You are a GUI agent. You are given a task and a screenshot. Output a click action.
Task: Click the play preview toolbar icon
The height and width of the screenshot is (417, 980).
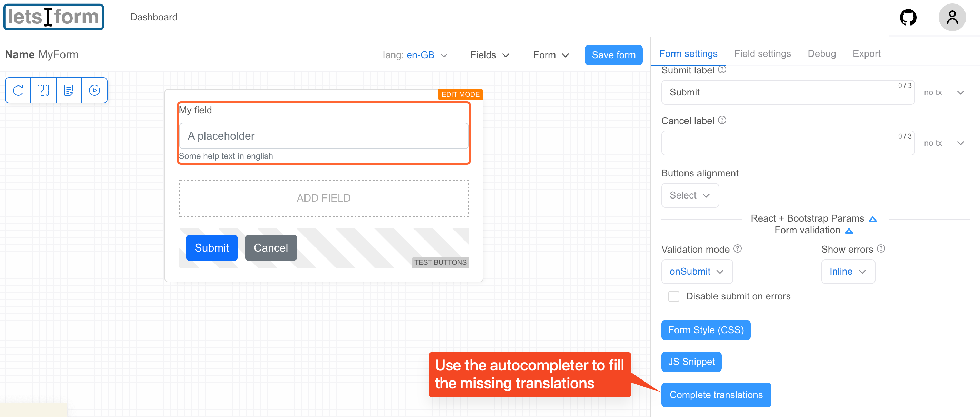click(94, 91)
